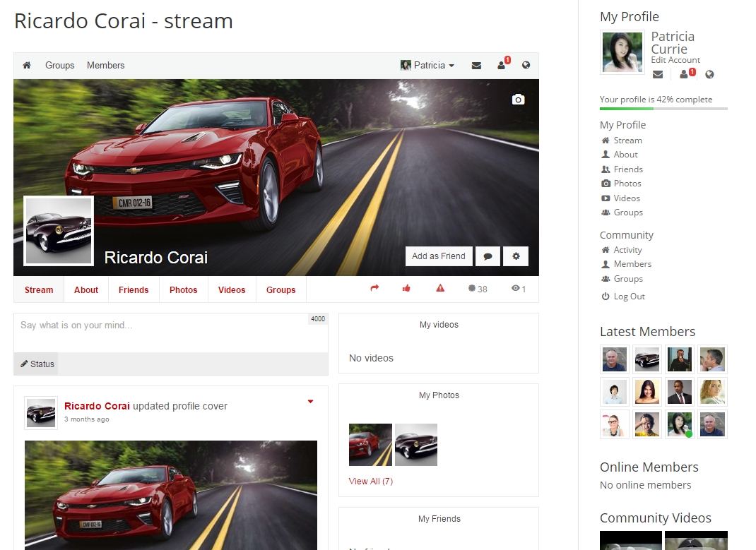Viewport: 756px width, 550px height.
Task: Open Activity in Community sidebar
Action: (627, 249)
